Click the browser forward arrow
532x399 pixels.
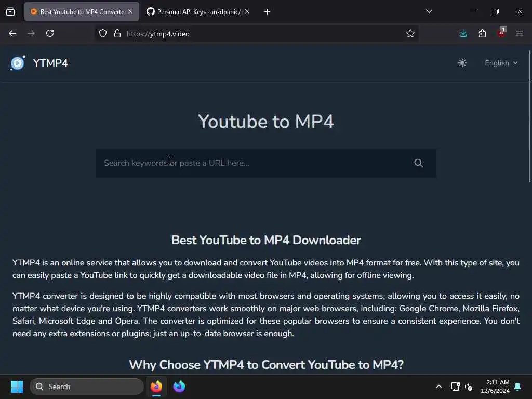31,34
